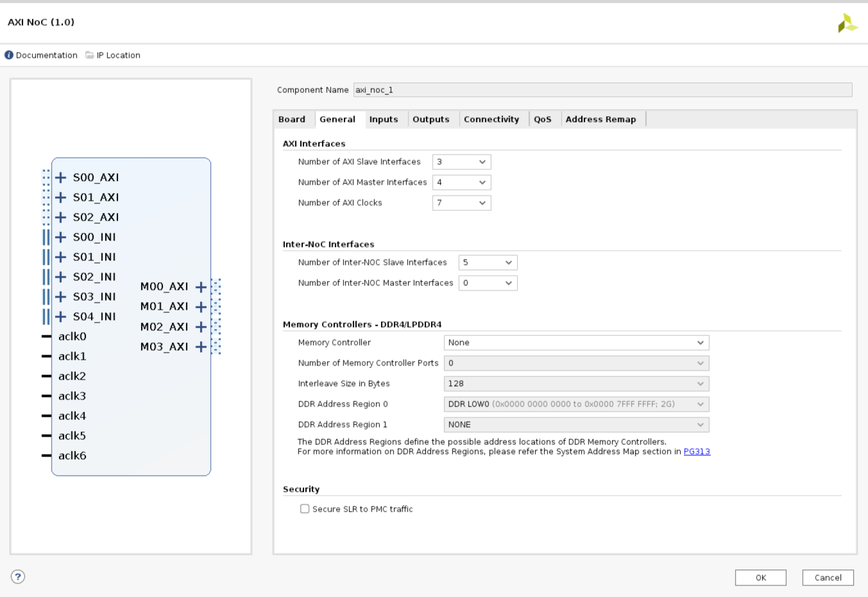This screenshot has width=868, height=597.
Task: Expand the S01_AXI port plus icon
Action: (61, 198)
